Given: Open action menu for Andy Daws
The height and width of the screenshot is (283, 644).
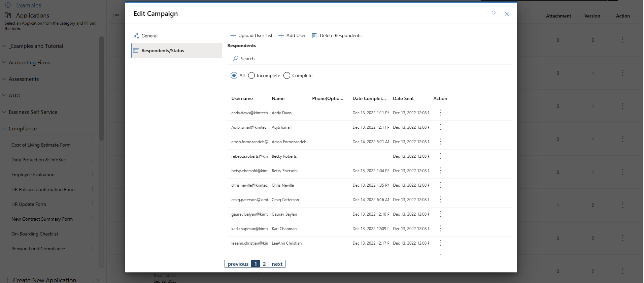Looking at the screenshot, I should pyautogui.click(x=441, y=113).
